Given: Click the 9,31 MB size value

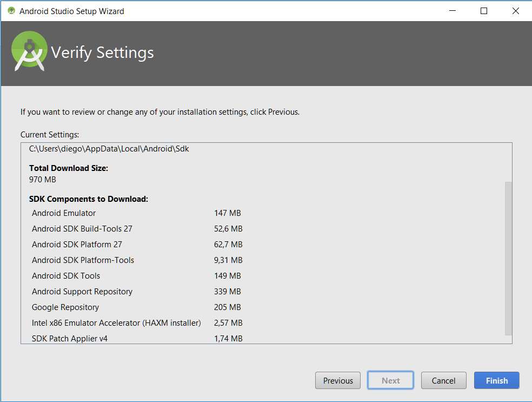Looking at the screenshot, I should (x=228, y=260).
